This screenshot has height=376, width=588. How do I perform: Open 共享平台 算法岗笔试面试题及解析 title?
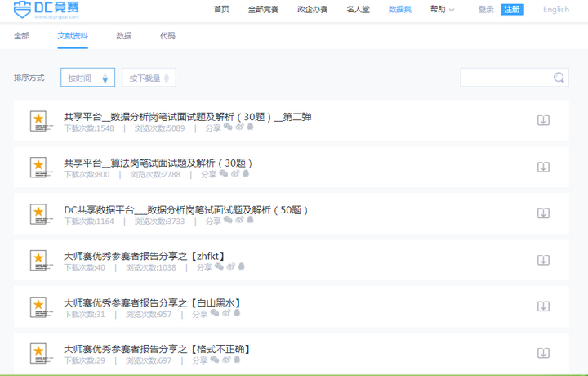[x=158, y=163]
